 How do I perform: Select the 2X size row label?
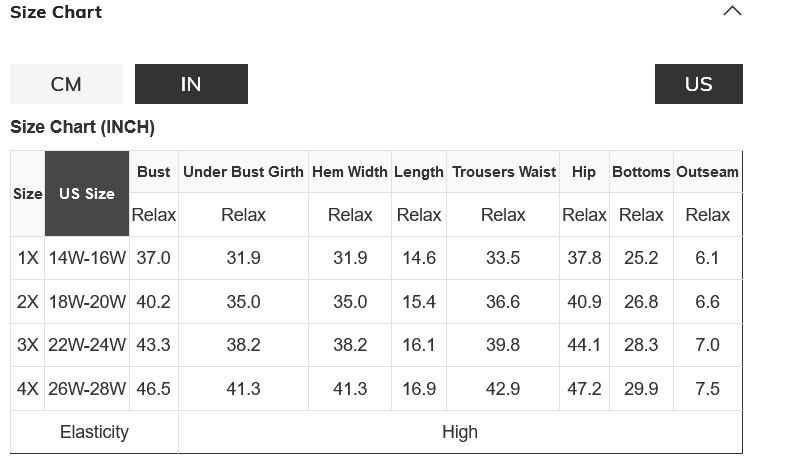(x=28, y=302)
